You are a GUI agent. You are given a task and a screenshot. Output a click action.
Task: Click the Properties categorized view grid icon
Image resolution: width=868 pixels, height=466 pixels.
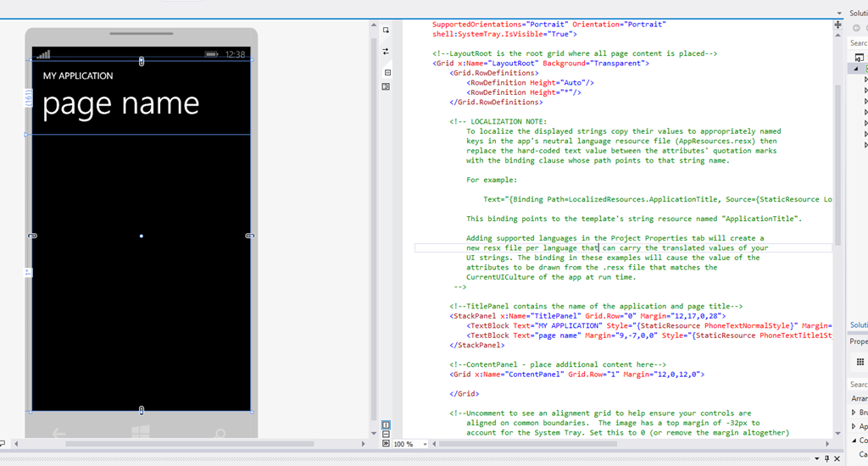click(x=860, y=362)
